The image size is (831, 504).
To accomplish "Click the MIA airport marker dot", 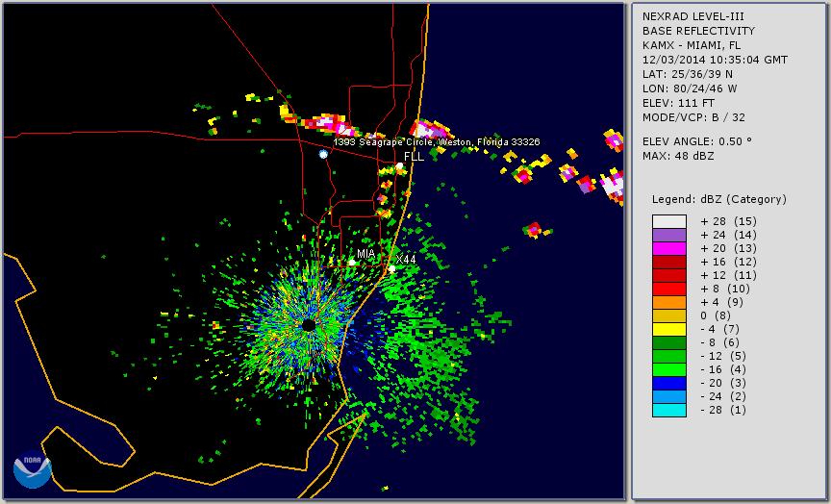I will point(352,263).
